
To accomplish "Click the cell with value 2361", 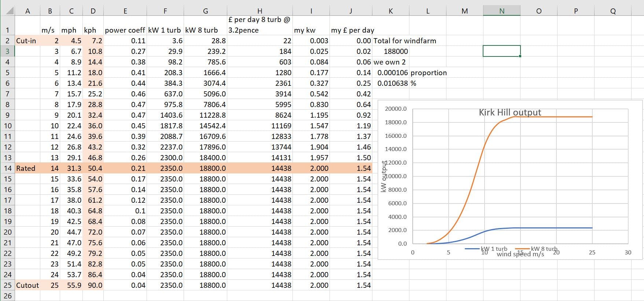I will (260, 83).
